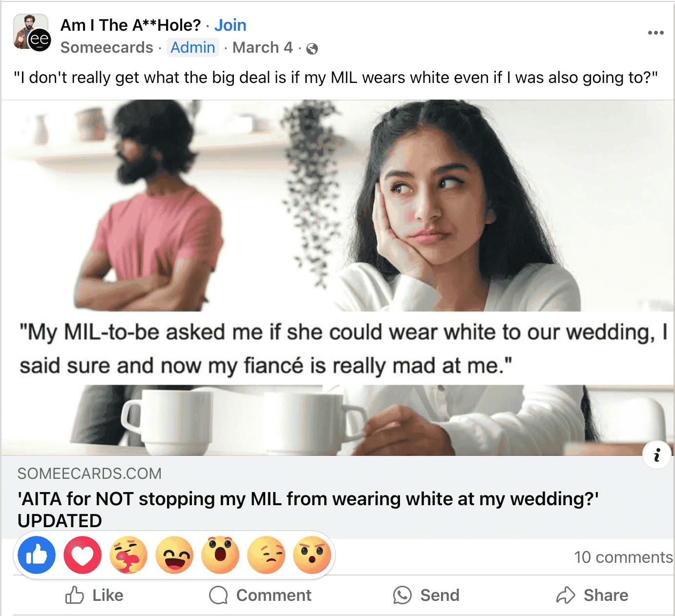The width and height of the screenshot is (675, 616).
Task: Share this post
Action: [x=592, y=595]
